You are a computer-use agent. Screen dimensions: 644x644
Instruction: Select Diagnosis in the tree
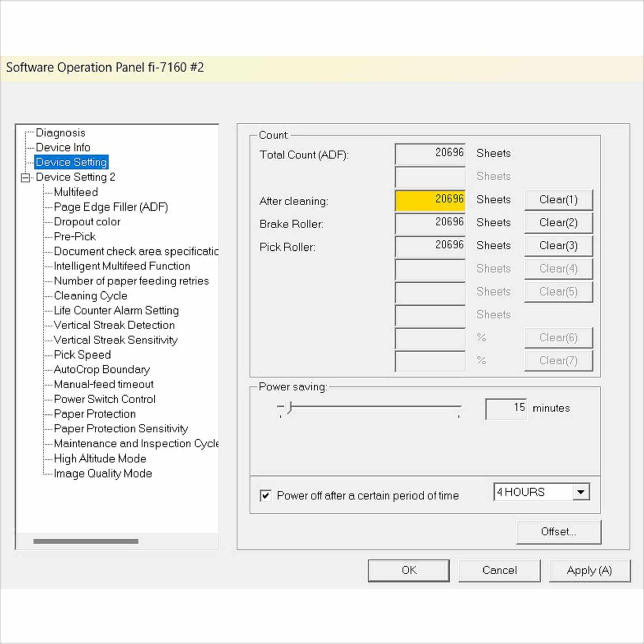click(60, 133)
